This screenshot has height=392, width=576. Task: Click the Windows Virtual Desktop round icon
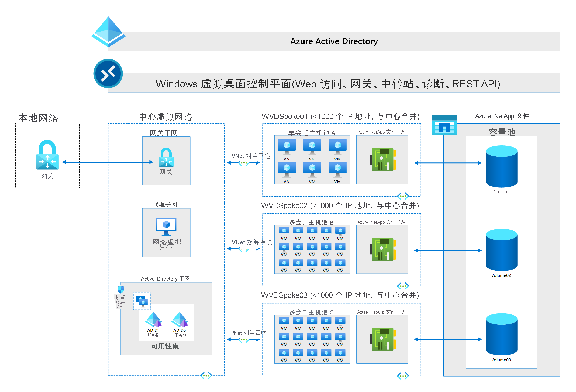(x=108, y=73)
